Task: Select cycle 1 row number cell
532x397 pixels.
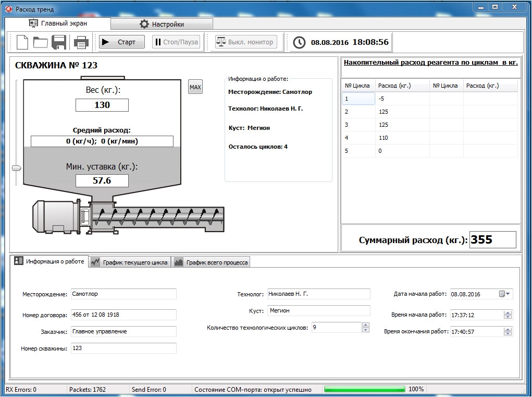Action: coord(358,99)
